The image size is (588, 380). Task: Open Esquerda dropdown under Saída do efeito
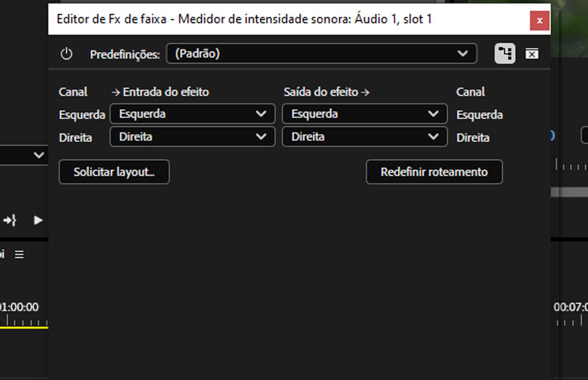point(365,114)
